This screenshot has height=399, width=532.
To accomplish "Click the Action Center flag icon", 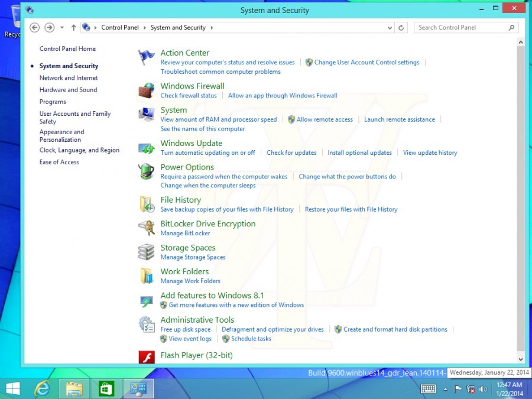I will tap(147, 56).
